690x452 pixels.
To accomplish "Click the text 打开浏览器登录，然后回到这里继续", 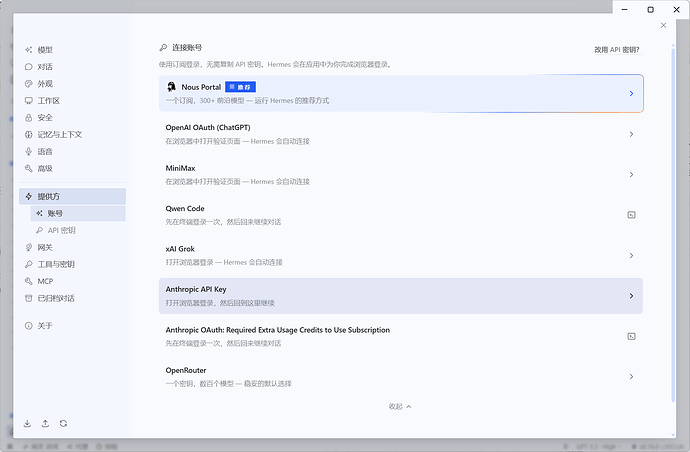I will (220, 303).
